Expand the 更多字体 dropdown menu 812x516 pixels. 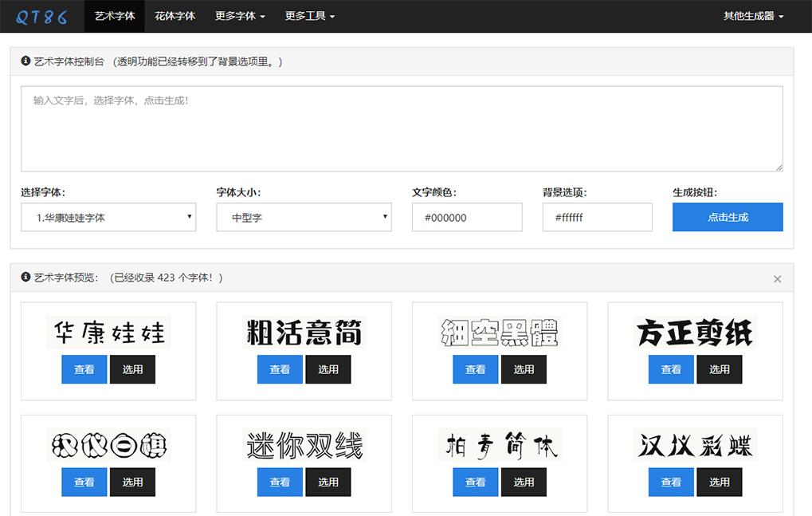241,16
